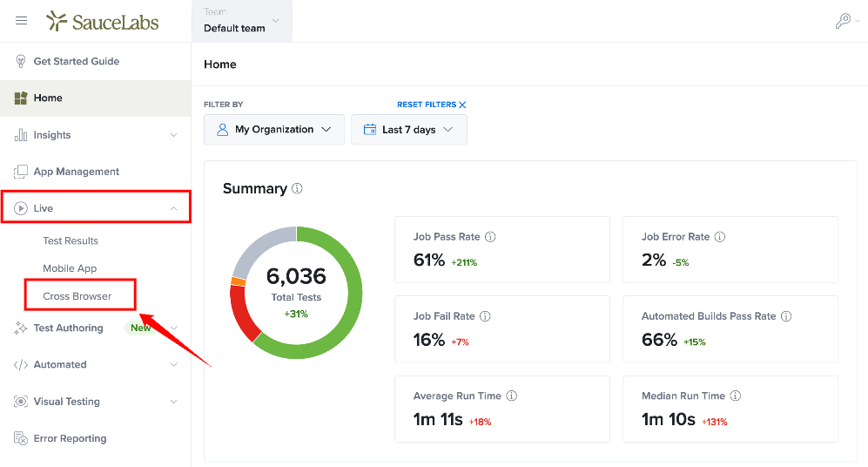Open the My Organization filter dropdown

(x=274, y=130)
